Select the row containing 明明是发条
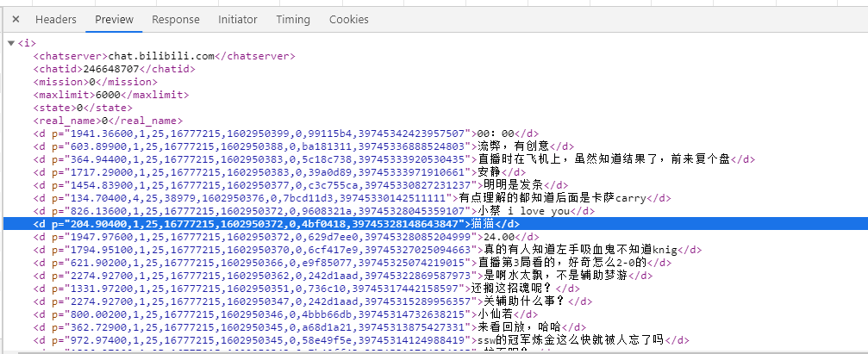 pyautogui.click(x=301, y=184)
